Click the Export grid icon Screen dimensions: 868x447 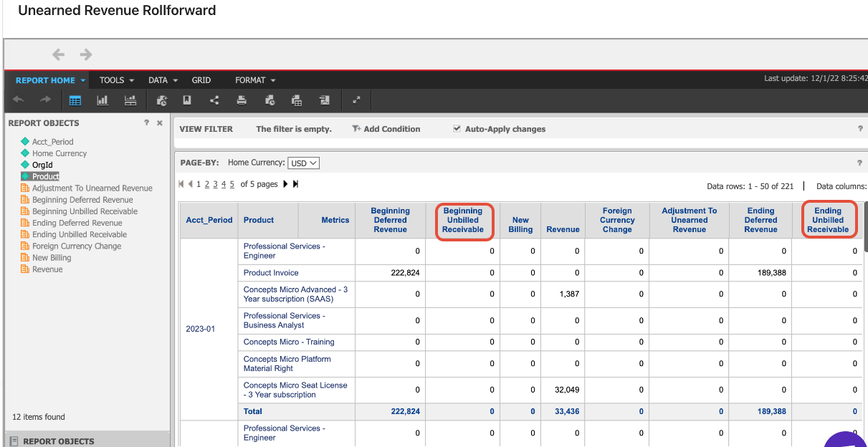pos(297,100)
